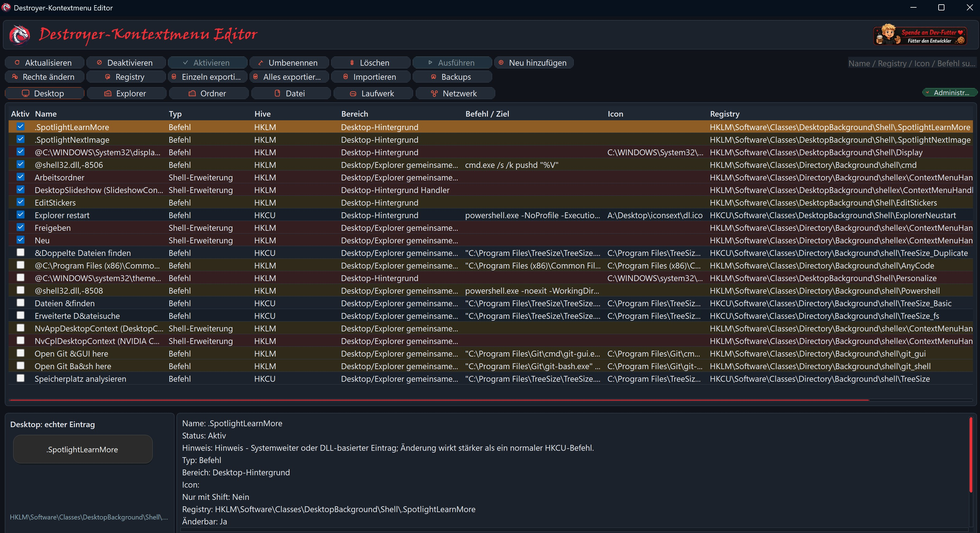Viewport: 980px width, 533px height.
Task: Click the NvCplDesktopContext (NVIDIA C... entry
Action: point(97,341)
